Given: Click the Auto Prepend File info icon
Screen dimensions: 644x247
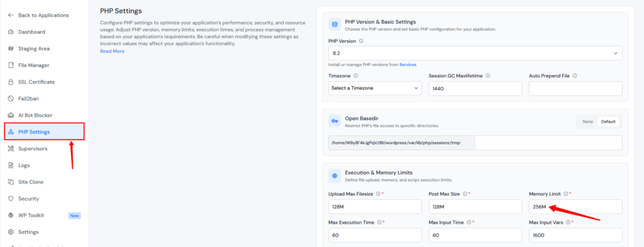Looking at the screenshot, I should 575,76.
